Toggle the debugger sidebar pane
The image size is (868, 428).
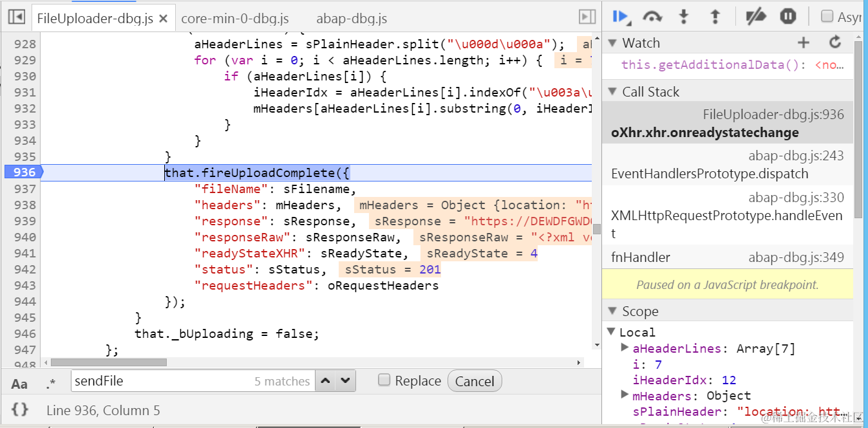(x=587, y=17)
